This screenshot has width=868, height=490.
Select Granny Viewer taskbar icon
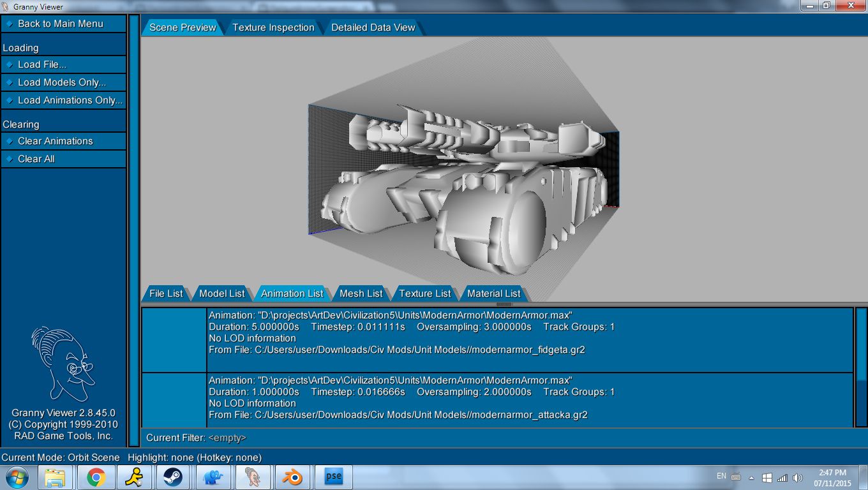(253, 477)
